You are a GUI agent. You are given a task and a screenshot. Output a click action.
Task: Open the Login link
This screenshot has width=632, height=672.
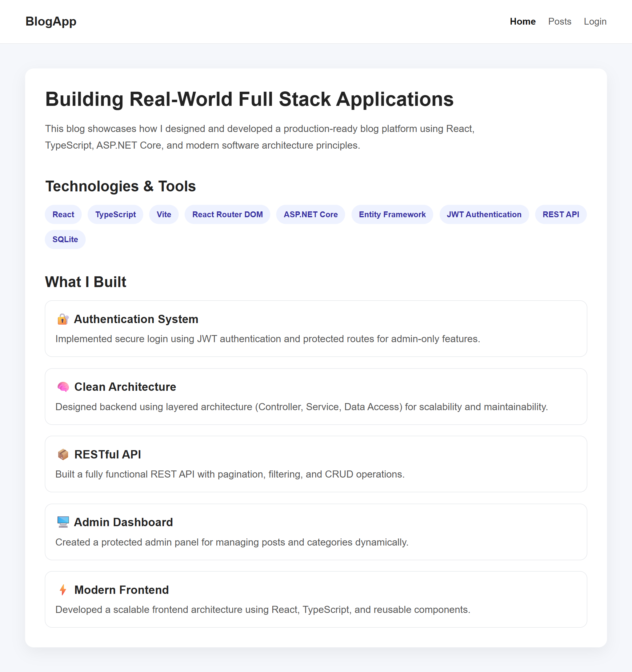pyautogui.click(x=595, y=22)
